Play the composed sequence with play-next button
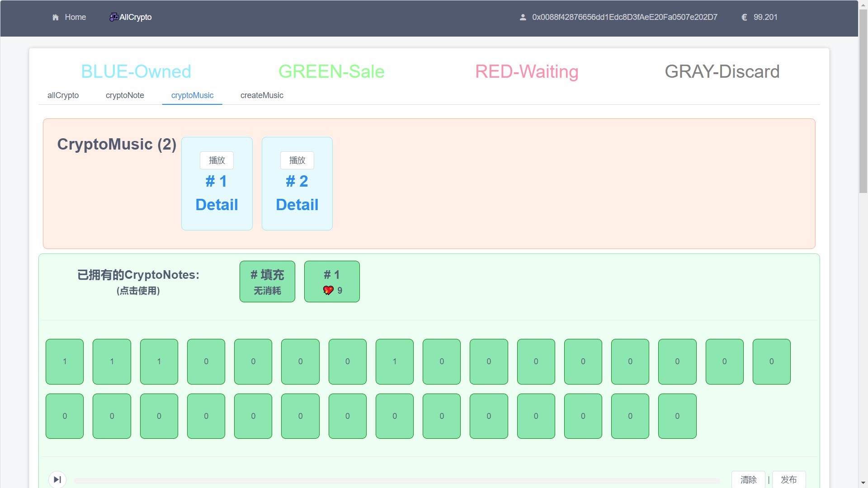This screenshot has height=488, width=868. tap(57, 479)
